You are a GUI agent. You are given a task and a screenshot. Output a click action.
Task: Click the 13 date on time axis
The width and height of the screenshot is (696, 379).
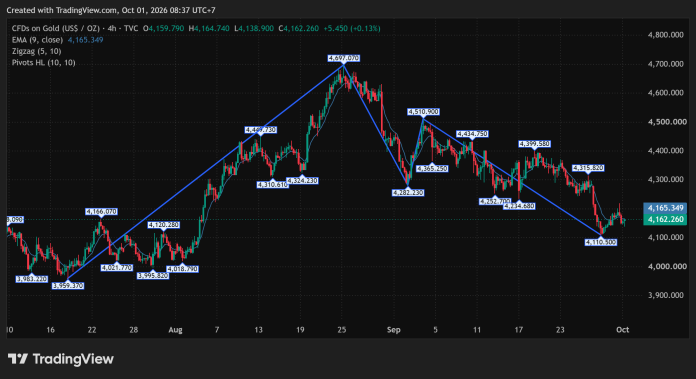pyautogui.click(x=258, y=330)
